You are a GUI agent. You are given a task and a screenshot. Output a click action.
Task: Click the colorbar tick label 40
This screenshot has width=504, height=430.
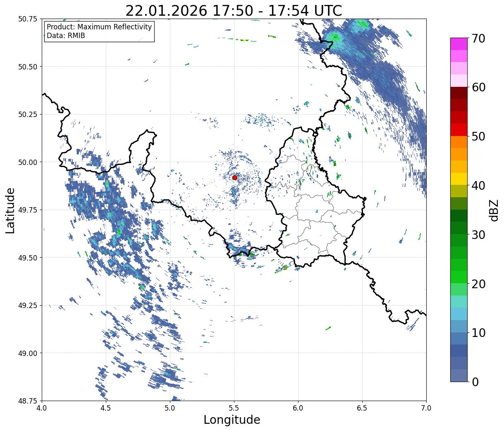pyautogui.click(x=478, y=186)
